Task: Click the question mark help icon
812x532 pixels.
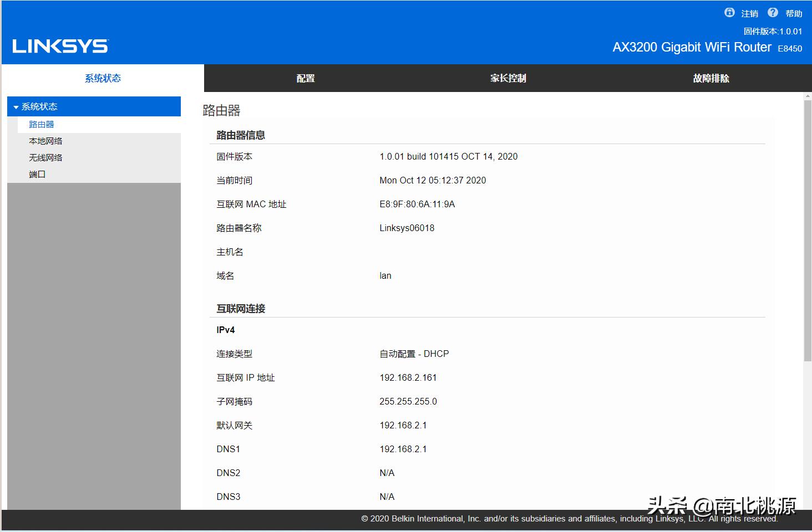Action: click(772, 12)
